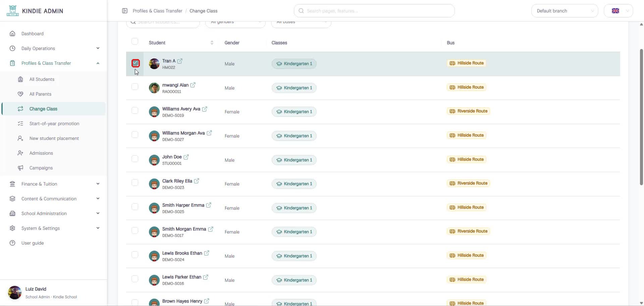The width and height of the screenshot is (644, 306).
Task: Select the Williams Avery Ava checkbox
Action: pyautogui.click(x=135, y=110)
